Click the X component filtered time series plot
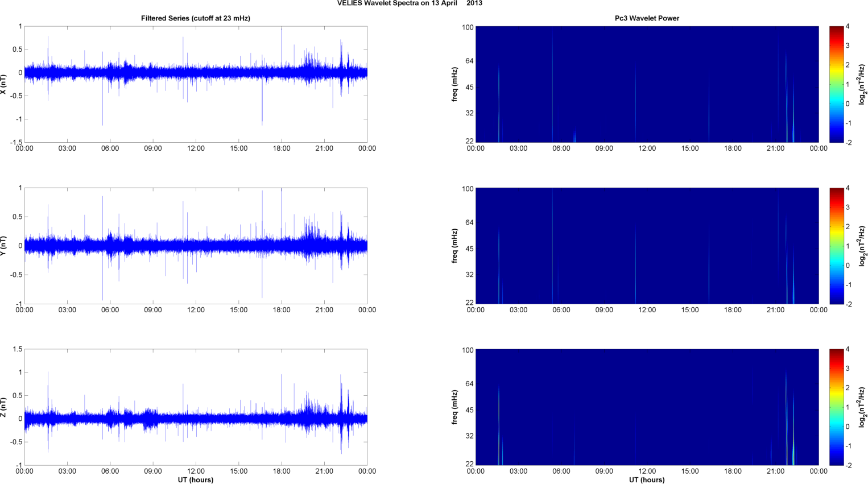 click(x=196, y=84)
